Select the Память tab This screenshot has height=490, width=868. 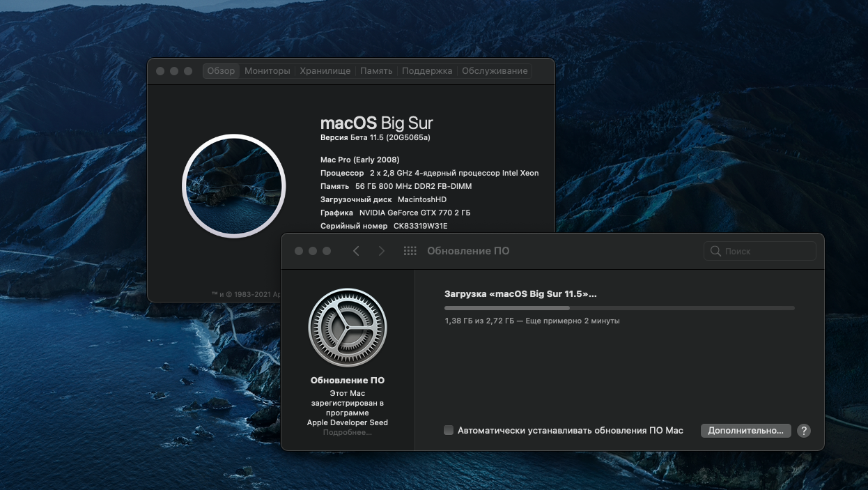pyautogui.click(x=376, y=71)
